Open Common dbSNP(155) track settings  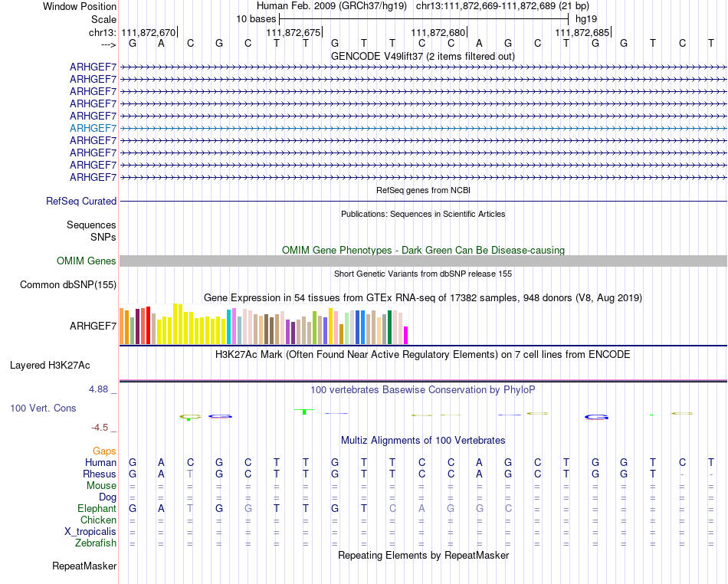[68, 284]
